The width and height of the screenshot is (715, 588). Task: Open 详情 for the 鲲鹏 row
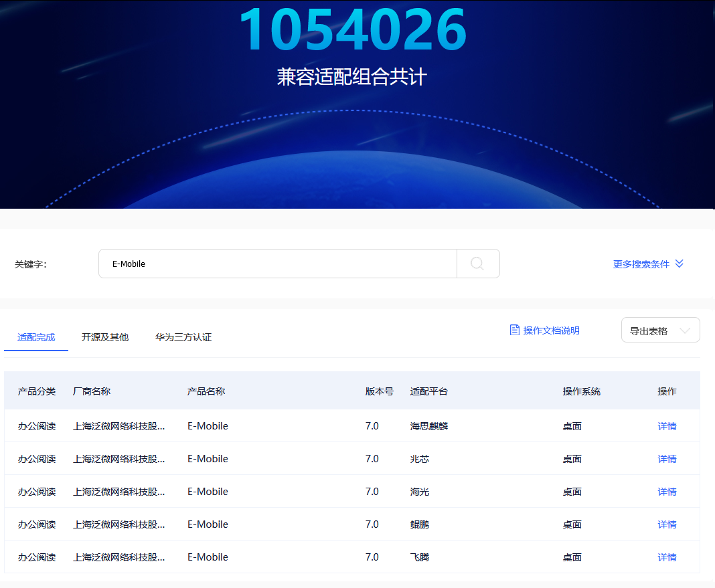coord(667,524)
